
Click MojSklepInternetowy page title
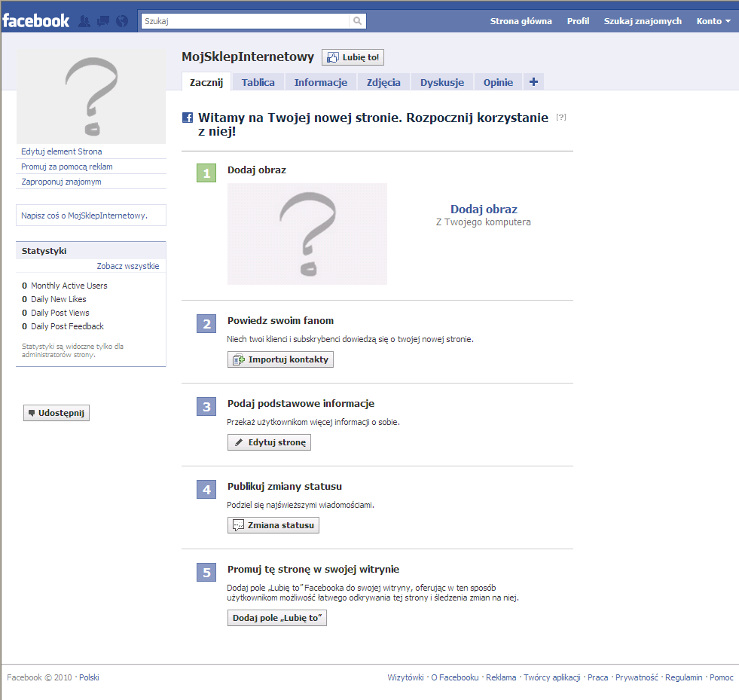coord(248,57)
